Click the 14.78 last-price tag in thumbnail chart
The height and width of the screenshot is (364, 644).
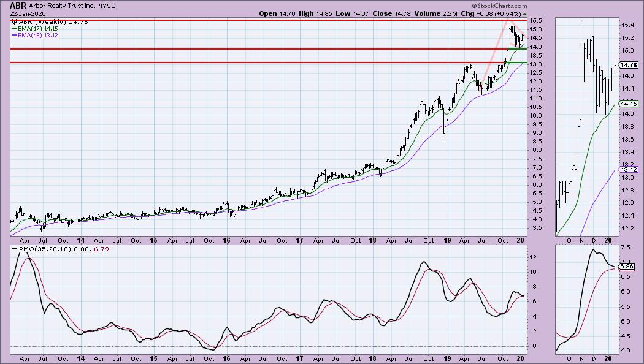coord(629,65)
